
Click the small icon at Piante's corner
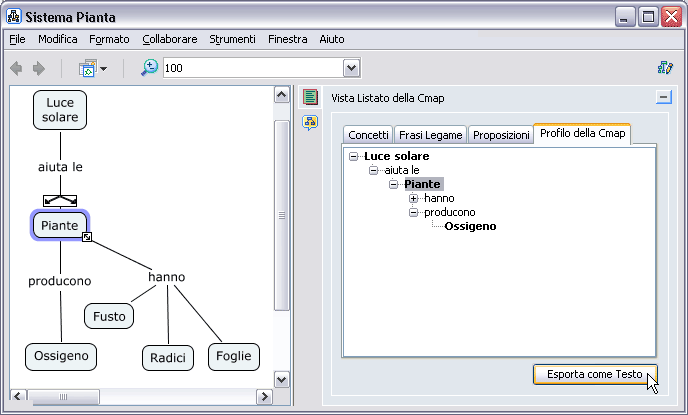[x=87, y=237]
